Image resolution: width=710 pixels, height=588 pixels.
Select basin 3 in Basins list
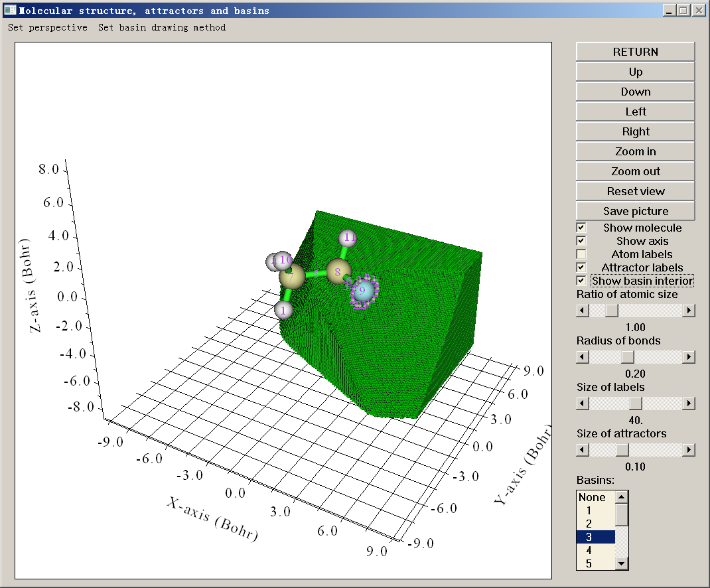pos(596,537)
